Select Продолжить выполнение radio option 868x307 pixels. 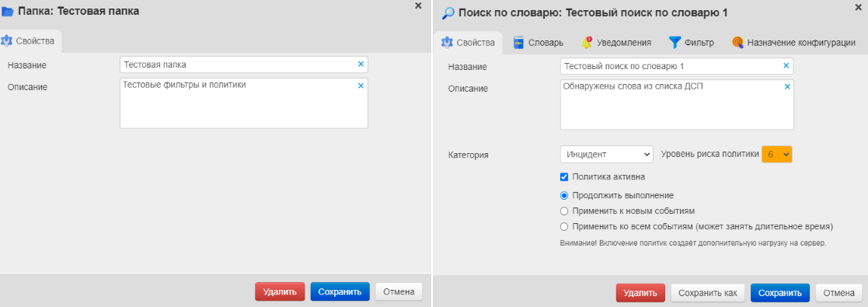564,195
